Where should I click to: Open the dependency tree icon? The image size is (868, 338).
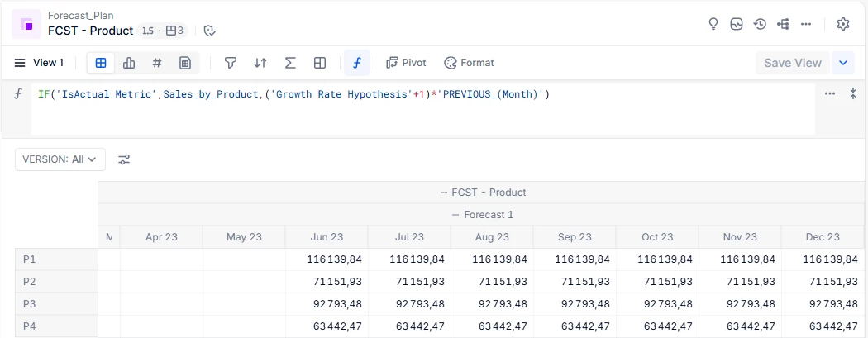[783, 24]
